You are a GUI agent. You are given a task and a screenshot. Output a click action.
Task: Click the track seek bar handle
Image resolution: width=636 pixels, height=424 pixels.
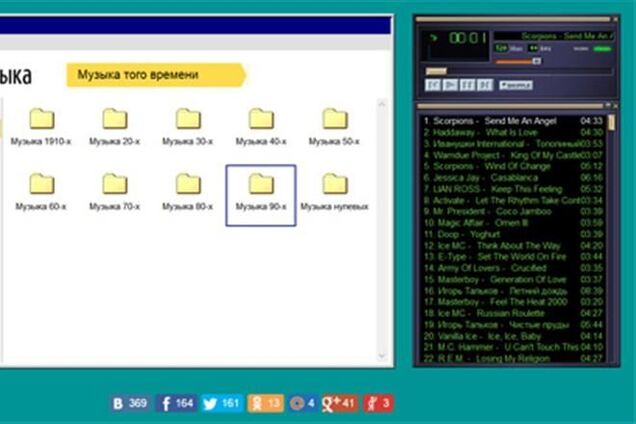coord(436,71)
